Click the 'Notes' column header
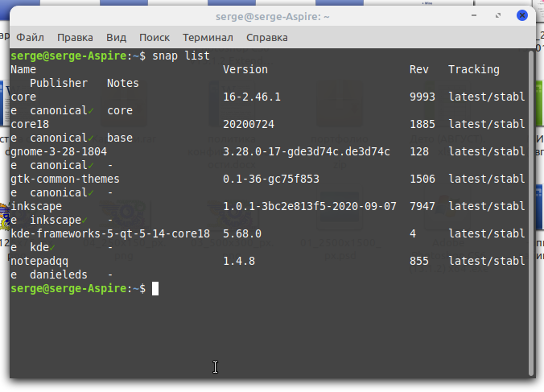This screenshot has width=544, height=392. pyautogui.click(x=123, y=83)
